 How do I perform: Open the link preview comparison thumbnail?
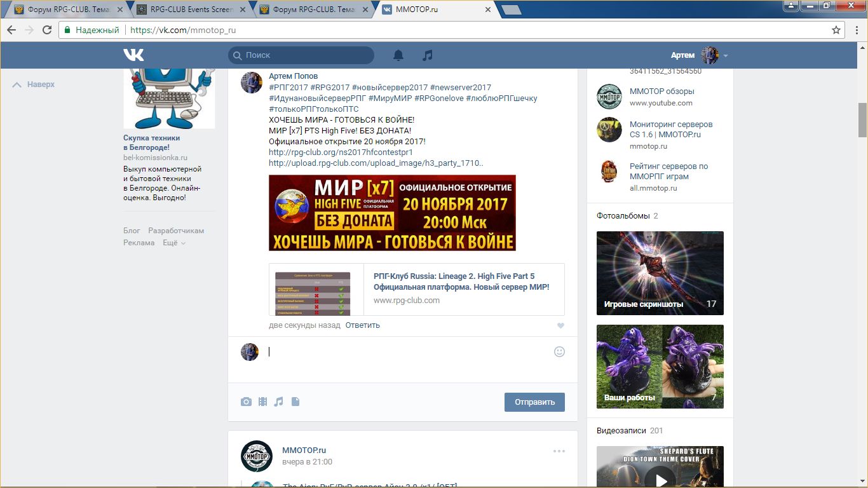click(x=316, y=290)
